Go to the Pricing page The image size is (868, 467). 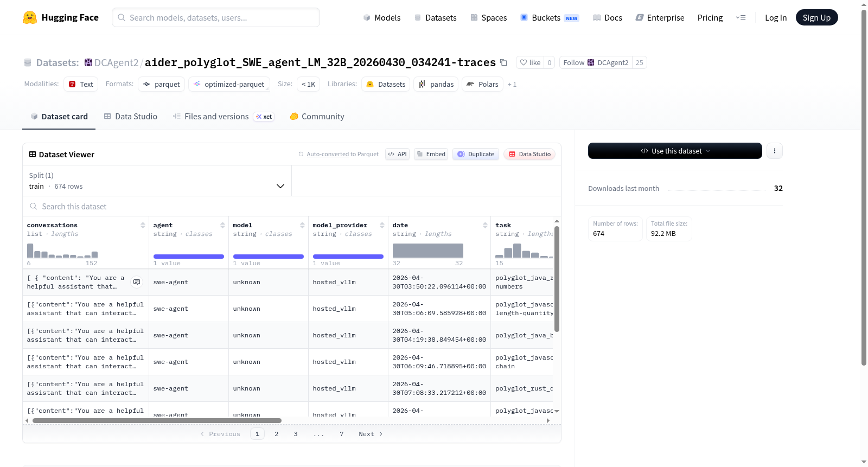[x=710, y=17]
